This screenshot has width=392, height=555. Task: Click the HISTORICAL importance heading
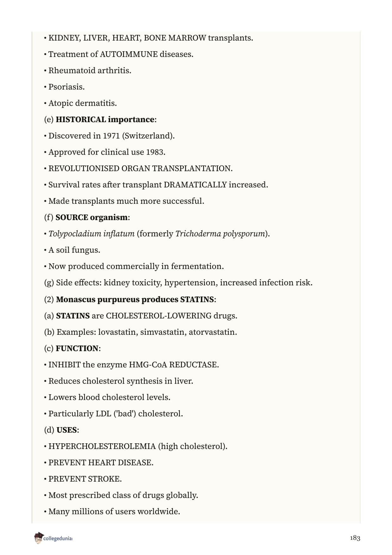(x=105, y=119)
